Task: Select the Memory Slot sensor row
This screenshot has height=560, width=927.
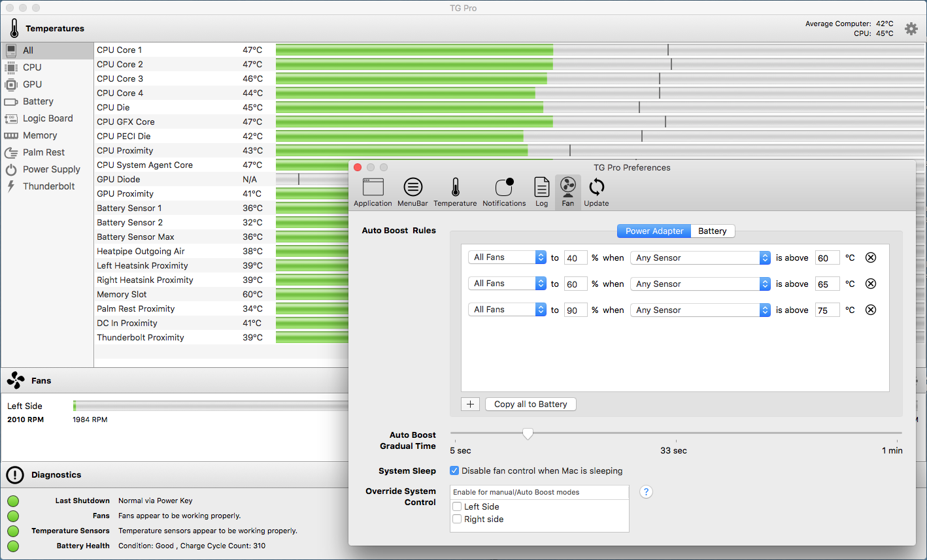Action: [222, 294]
